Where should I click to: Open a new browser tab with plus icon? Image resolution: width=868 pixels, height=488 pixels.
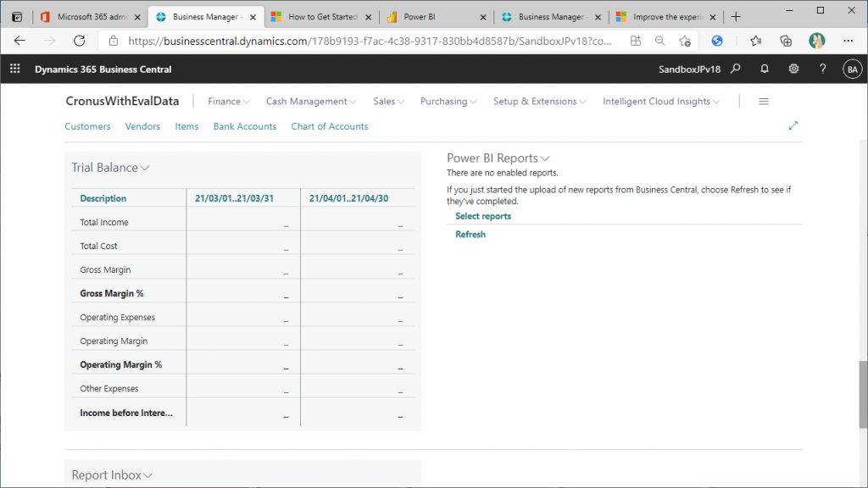coord(736,17)
